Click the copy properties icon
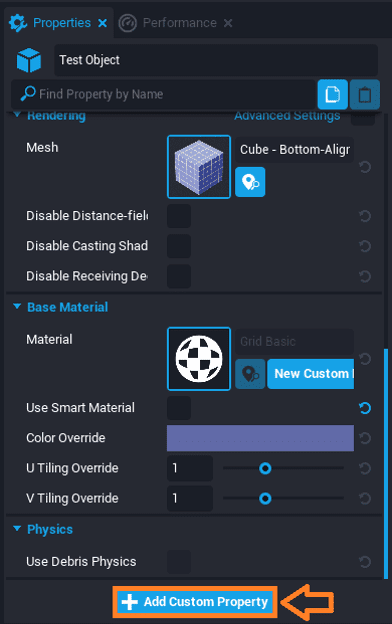This screenshot has width=392, height=624. [333, 94]
